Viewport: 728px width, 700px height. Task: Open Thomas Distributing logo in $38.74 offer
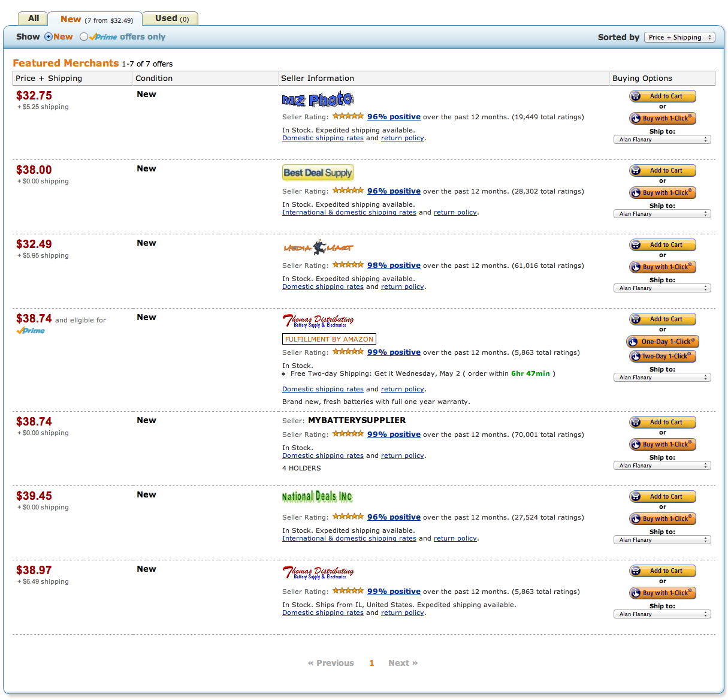click(x=318, y=321)
